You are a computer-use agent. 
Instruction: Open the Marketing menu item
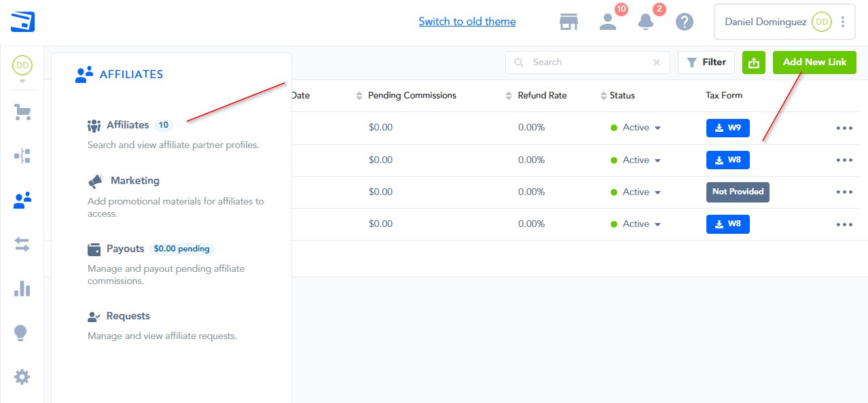point(134,181)
